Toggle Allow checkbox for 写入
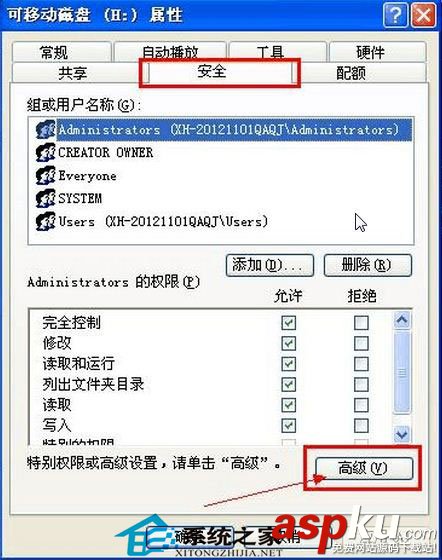The image size is (442, 560). pos(288,425)
